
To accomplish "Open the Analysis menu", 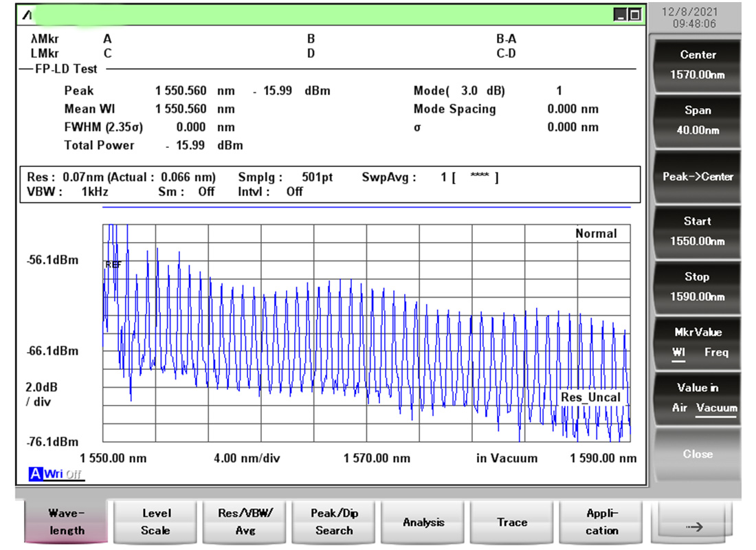I will tap(423, 522).
